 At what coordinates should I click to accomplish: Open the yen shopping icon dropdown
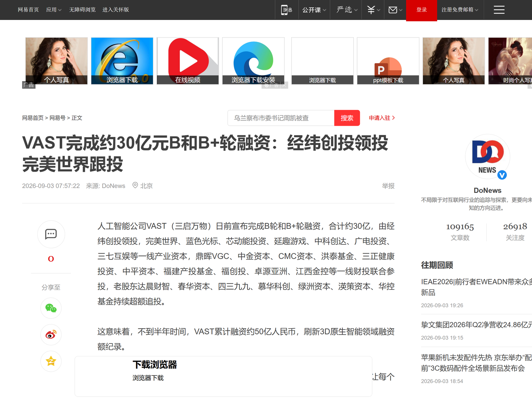373,10
